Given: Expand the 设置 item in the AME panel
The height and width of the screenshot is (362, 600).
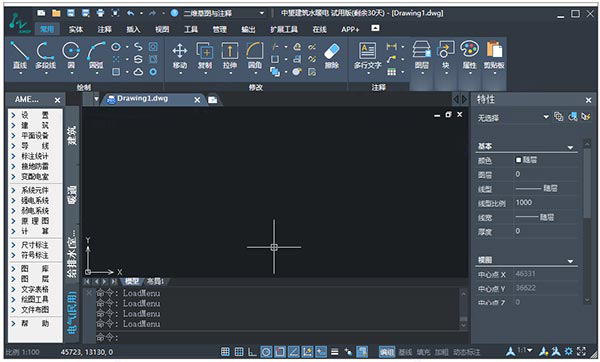Looking at the screenshot, I should click(x=35, y=115).
